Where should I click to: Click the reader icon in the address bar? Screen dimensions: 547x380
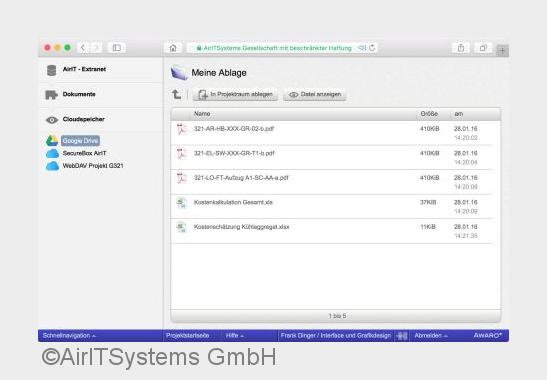(x=362, y=48)
